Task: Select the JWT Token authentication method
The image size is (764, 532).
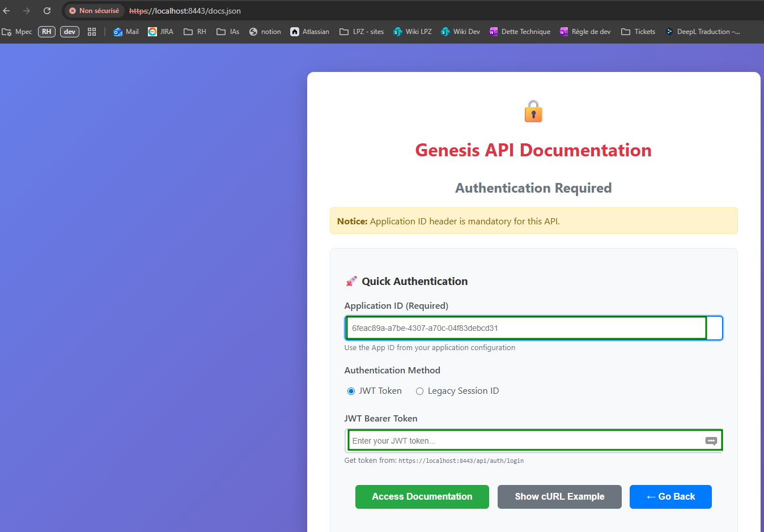Action: coord(351,391)
